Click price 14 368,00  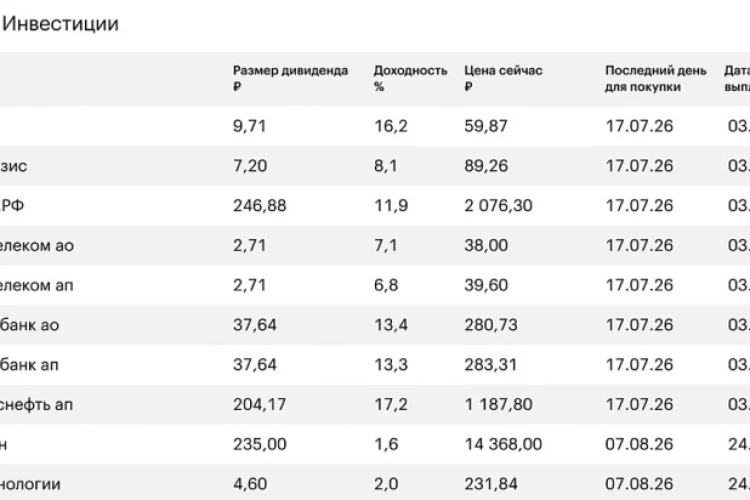pyautogui.click(x=503, y=444)
